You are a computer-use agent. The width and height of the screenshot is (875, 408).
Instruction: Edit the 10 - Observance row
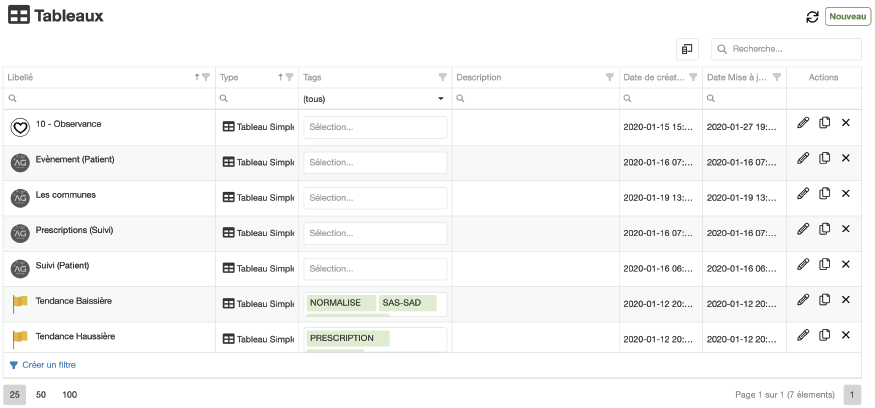point(803,123)
